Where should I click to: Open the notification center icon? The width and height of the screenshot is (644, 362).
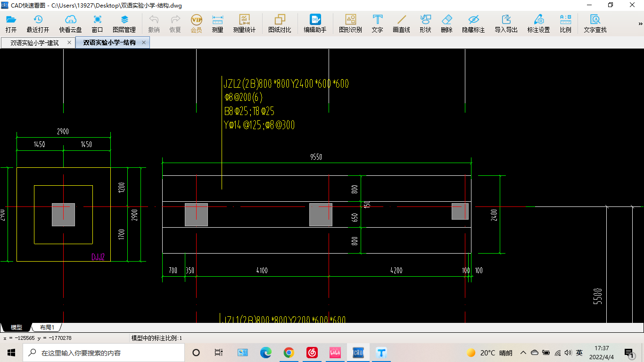629,353
